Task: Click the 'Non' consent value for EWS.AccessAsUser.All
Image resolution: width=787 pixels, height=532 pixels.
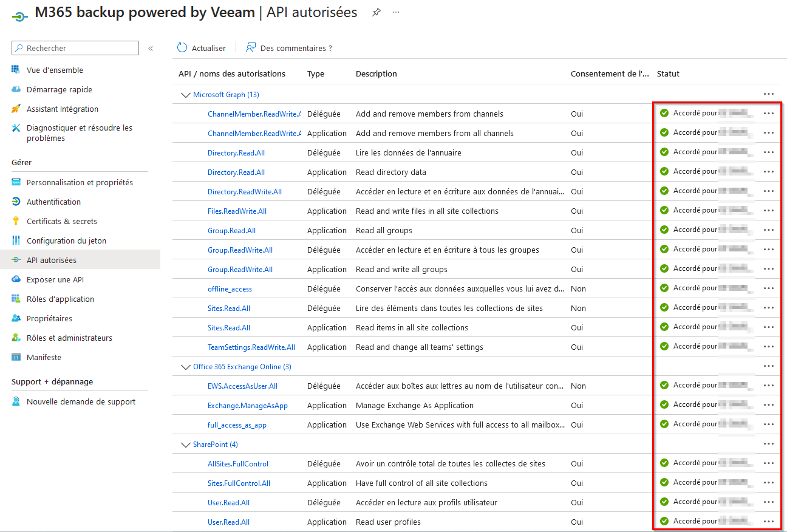Action: click(x=578, y=386)
